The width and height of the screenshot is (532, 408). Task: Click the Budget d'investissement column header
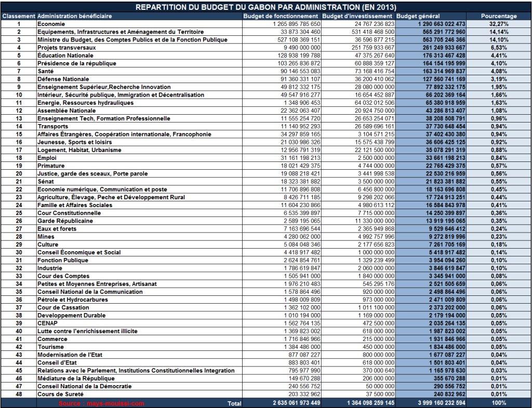358,16
